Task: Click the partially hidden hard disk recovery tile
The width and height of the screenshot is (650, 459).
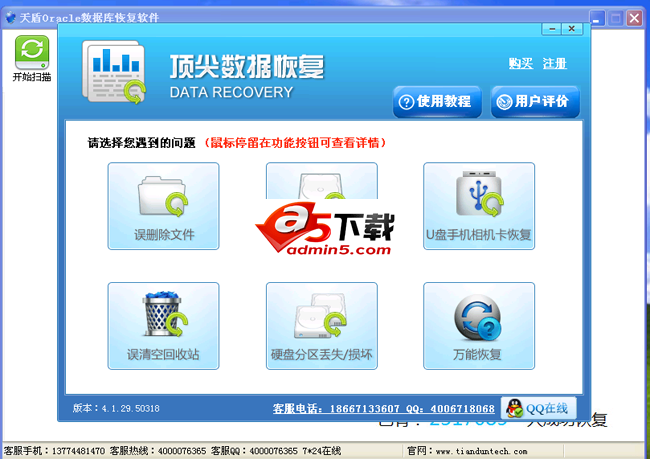Action: point(322,181)
